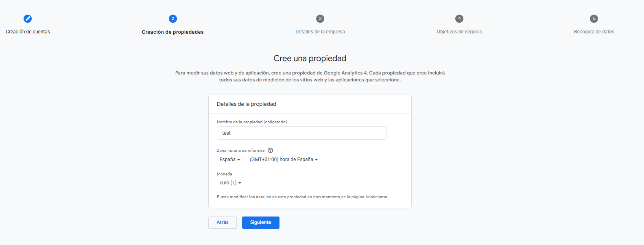Click the step 4 circle icon
This screenshot has height=245, width=644.
459,19
